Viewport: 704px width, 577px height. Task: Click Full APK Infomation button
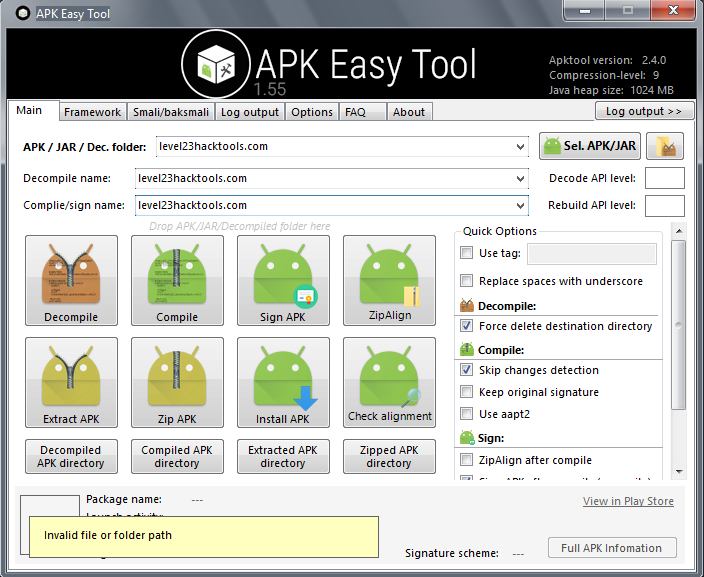(x=612, y=548)
